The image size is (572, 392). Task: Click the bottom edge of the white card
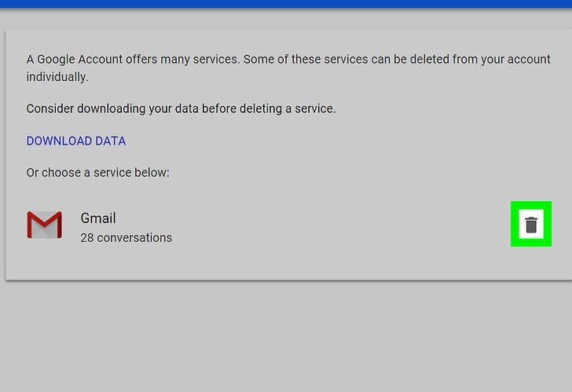(x=286, y=278)
